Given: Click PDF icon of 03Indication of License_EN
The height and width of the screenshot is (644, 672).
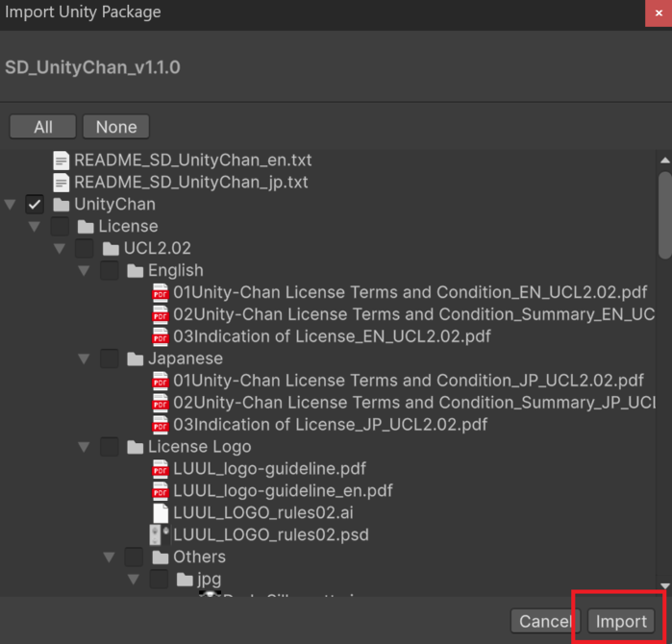Looking at the screenshot, I should tap(161, 336).
